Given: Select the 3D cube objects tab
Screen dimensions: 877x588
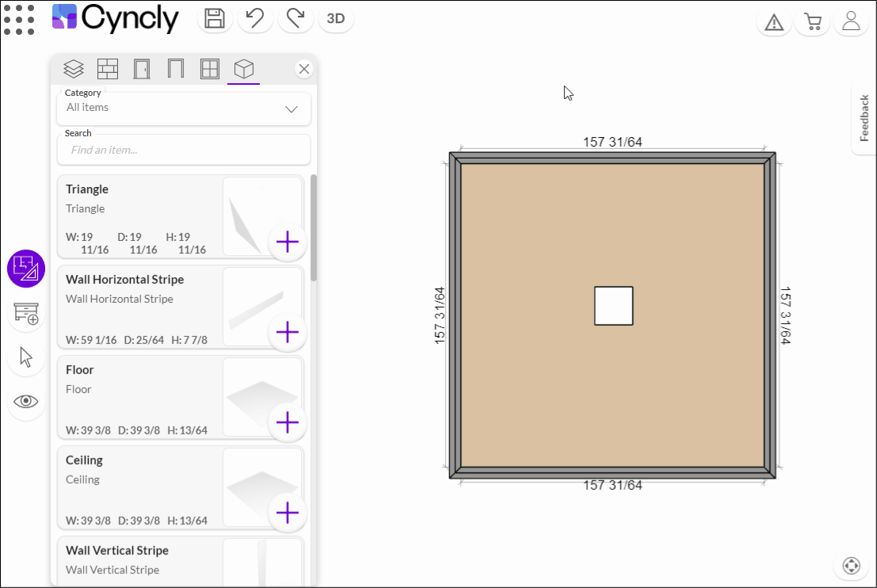Looking at the screenshot, I should (244, 69).
